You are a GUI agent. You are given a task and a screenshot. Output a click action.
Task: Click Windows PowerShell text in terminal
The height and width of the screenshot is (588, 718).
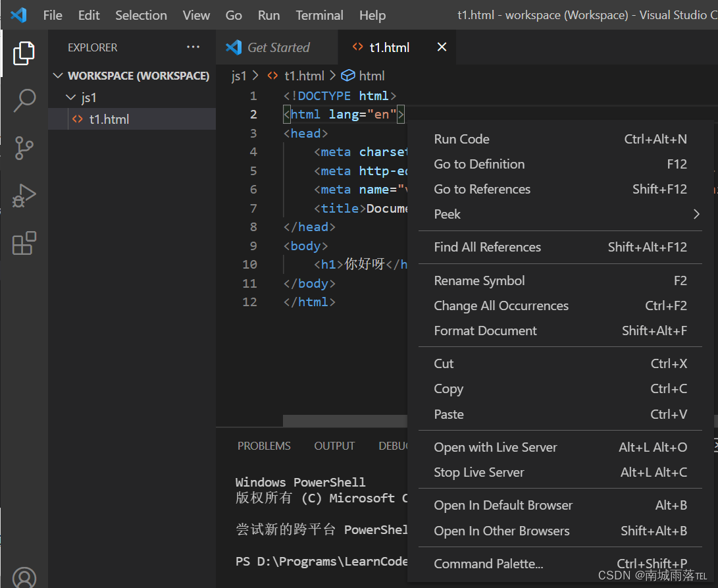click(x=300, y=482)
